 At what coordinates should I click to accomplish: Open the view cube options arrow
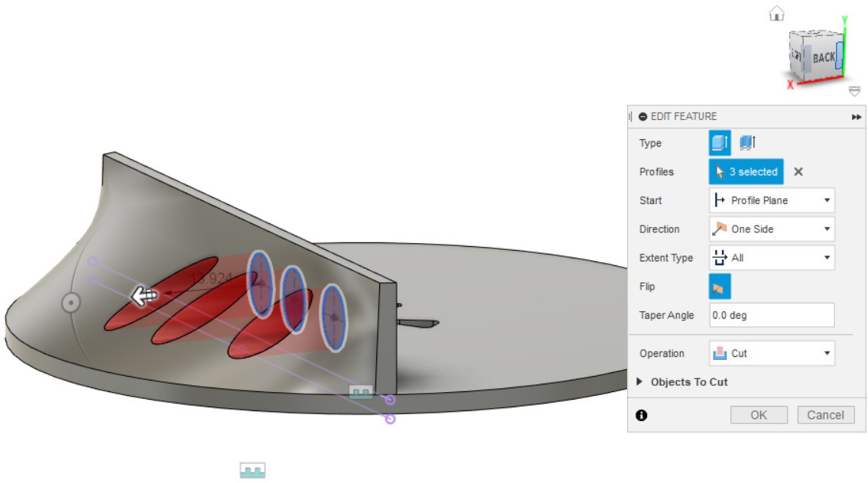tap(854, 92)
